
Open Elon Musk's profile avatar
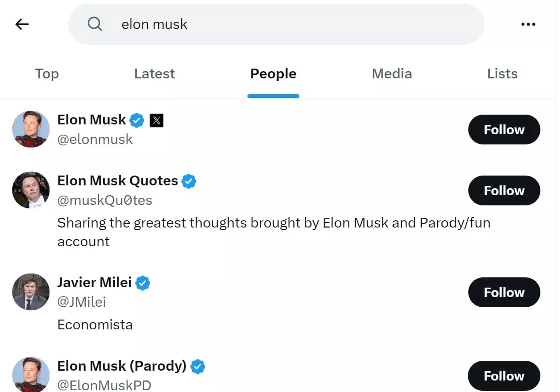[x=30, y=129]
